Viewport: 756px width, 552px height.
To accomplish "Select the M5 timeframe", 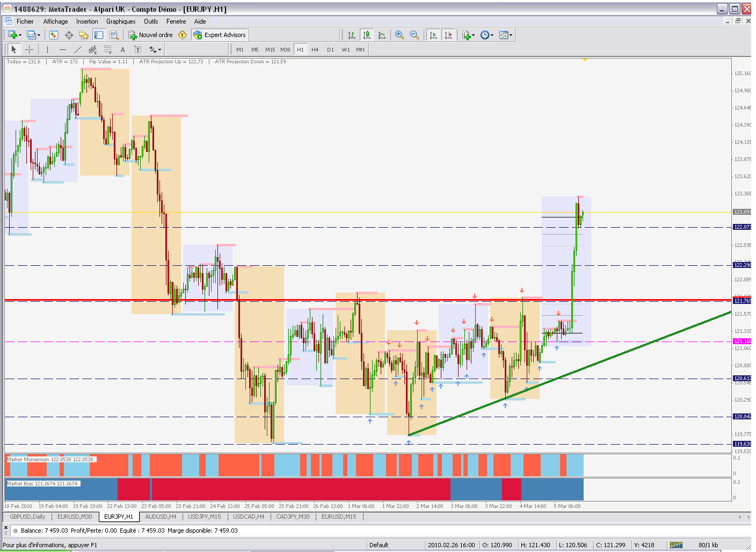I will pyautogui.click(x=255, y=49).
